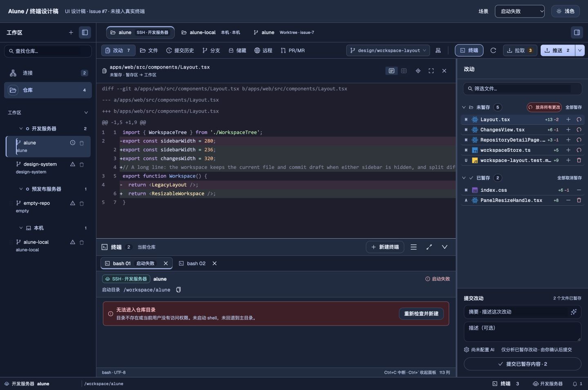Delete untracked workspace-layout.test file
The width and height of the screenshot is (588, 390).
click(579, 160)
